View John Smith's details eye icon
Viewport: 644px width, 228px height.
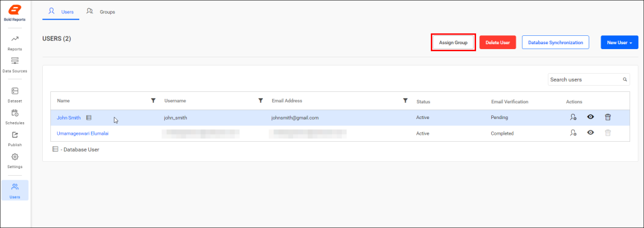(x=591, y=117)
